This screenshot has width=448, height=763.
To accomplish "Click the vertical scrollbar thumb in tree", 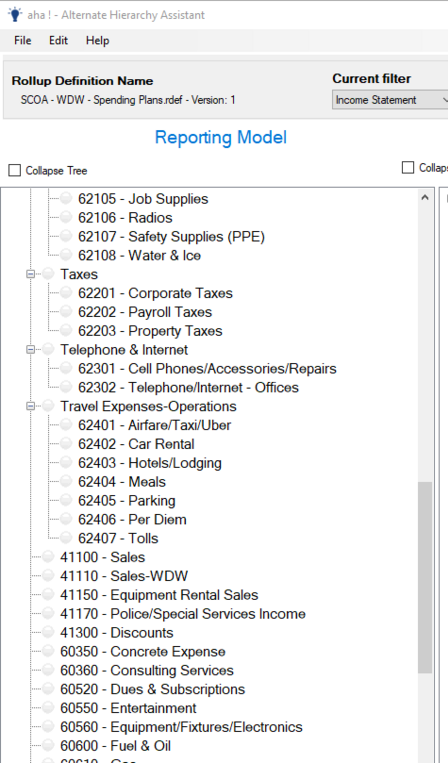I will click(425, 577).
